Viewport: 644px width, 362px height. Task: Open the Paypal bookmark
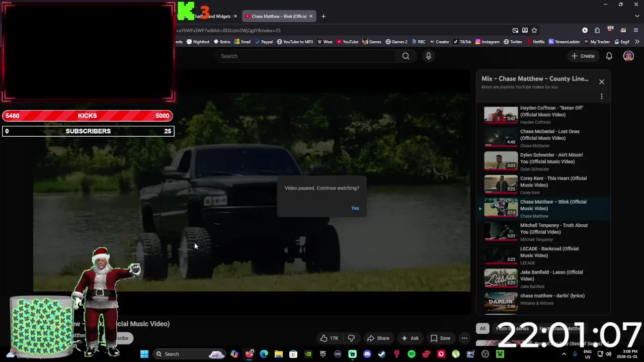click(264, 42)
